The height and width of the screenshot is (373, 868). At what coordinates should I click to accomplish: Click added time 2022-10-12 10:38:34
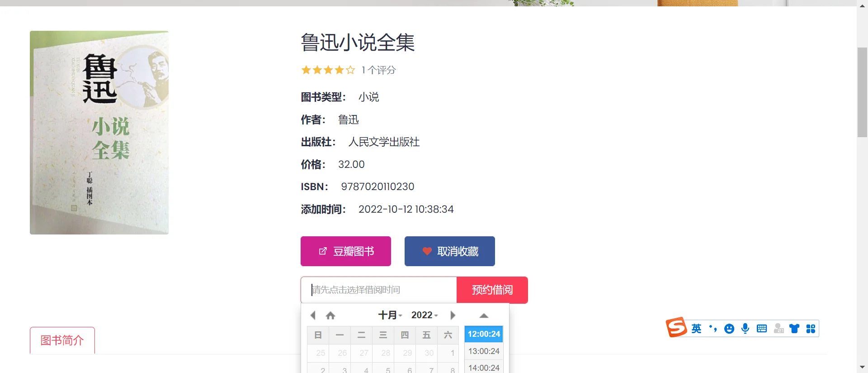(x=406, y=209)
